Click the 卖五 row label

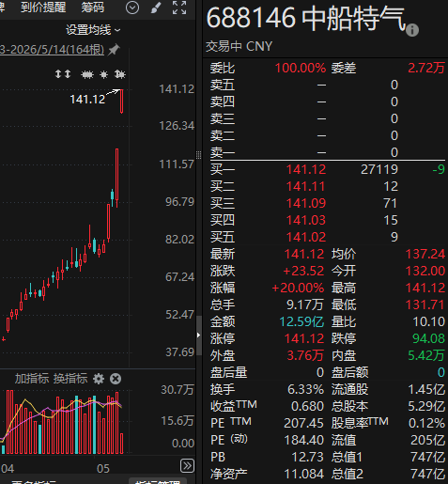click(223, 85)
